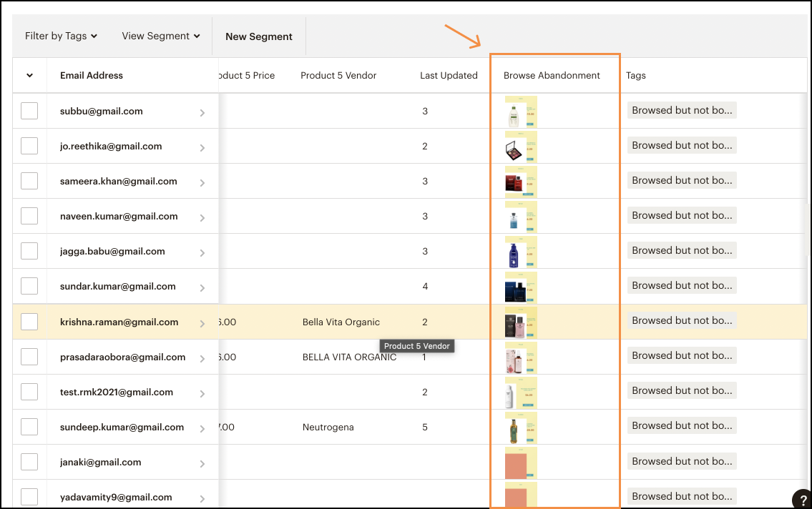
Task: Select checkbox for janaki@gmail.com
Action: tap(29, 462)
